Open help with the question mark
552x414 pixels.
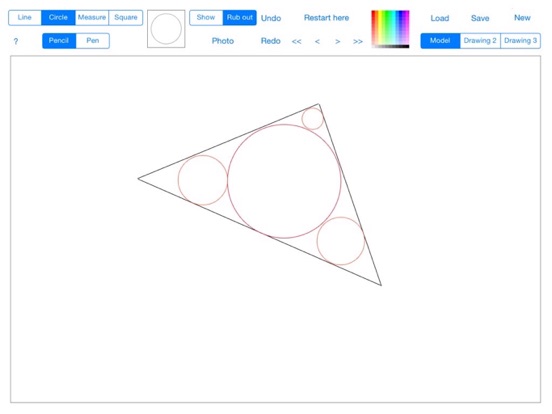click(16, 42)
